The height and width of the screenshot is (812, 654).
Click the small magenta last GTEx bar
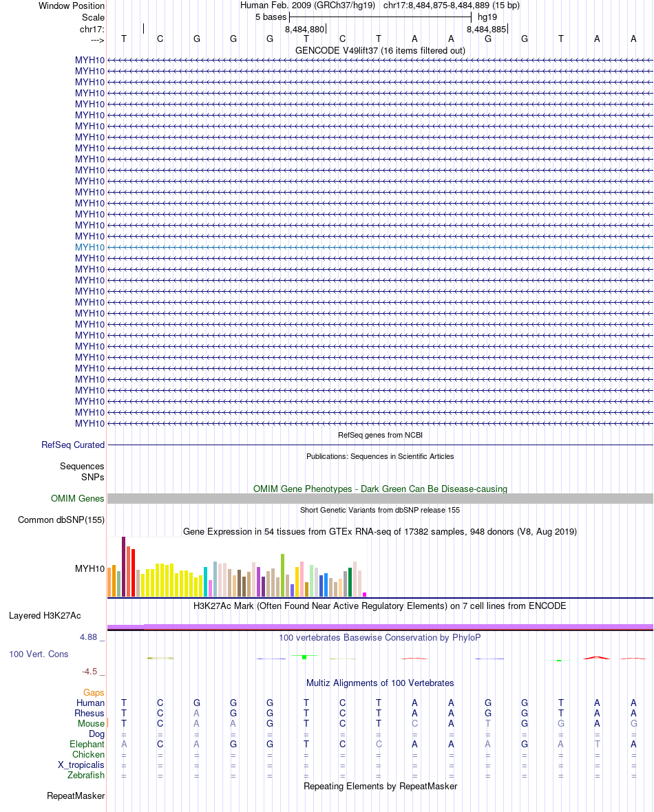tap(365, 595)
